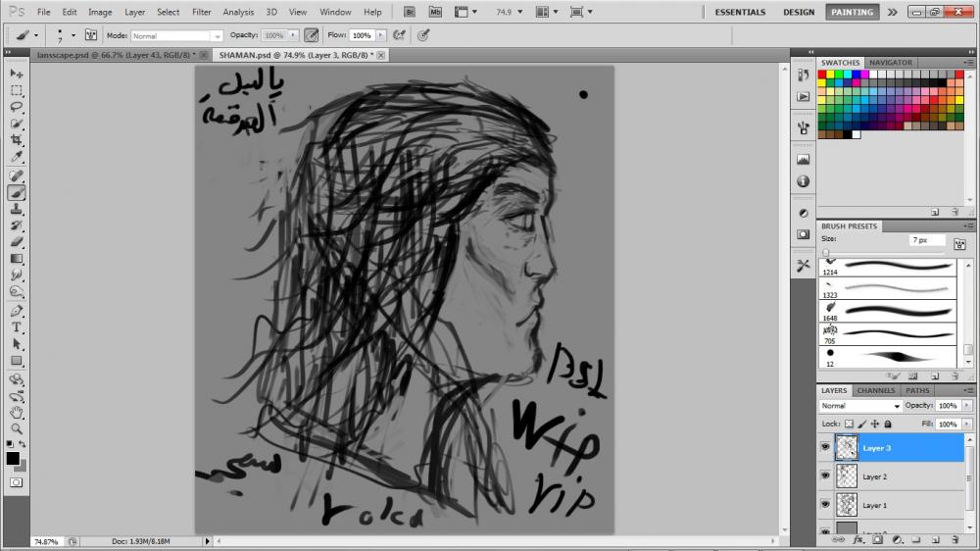The image size is (980, 551).
Task: Click the airbrush mode icon beside Flow
Action: [399, 34]
